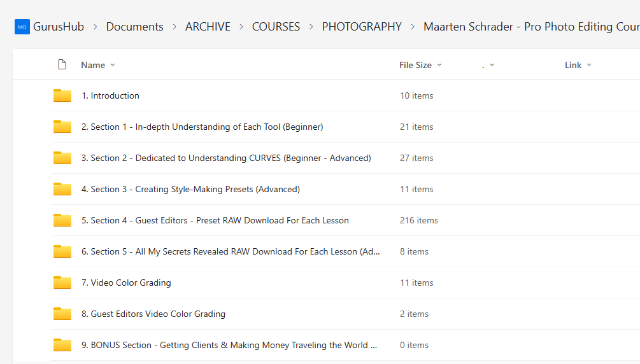Viewport: 640px width, 364px height.
Task: Click folder icon for the BONUS Section
Action: coord(62,346)
